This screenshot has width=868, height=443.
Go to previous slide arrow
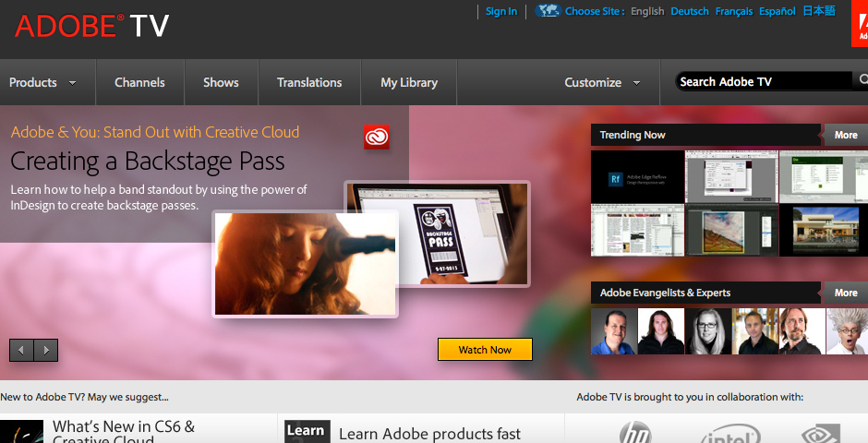coord(21,350)
